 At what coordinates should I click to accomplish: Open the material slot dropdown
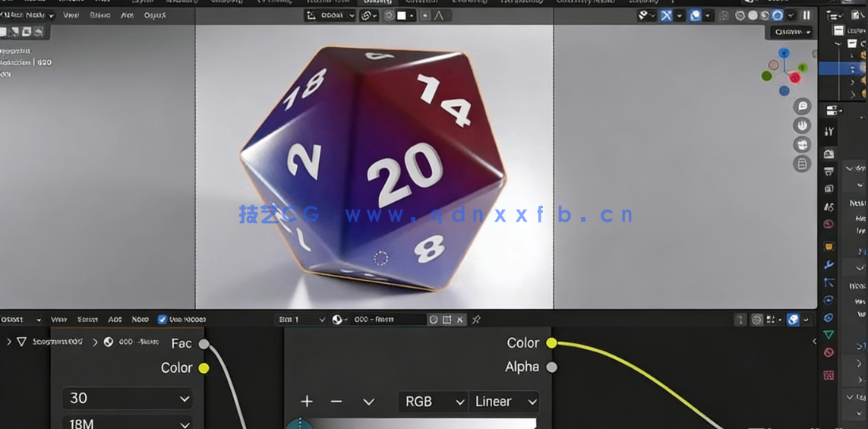pyautogui.click(x=301, y=320)
